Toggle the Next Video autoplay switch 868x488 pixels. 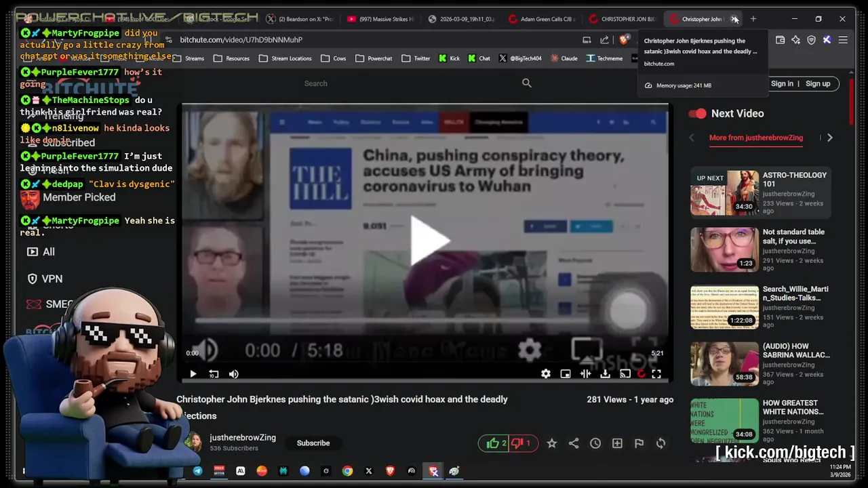[x=697, y=113]
